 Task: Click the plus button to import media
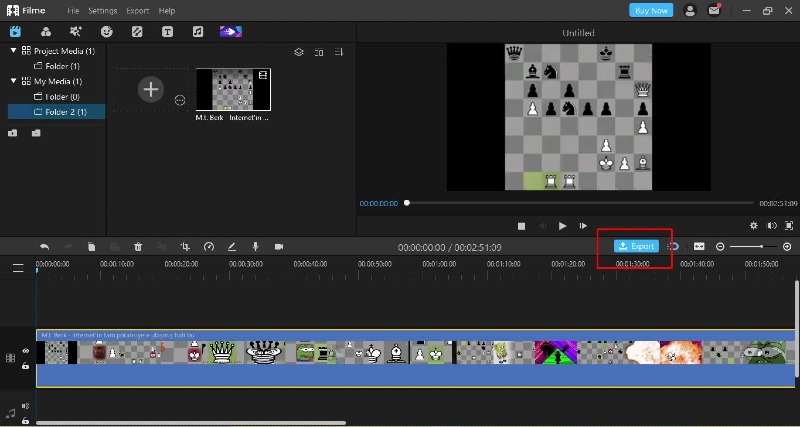[x=151, y=90]
